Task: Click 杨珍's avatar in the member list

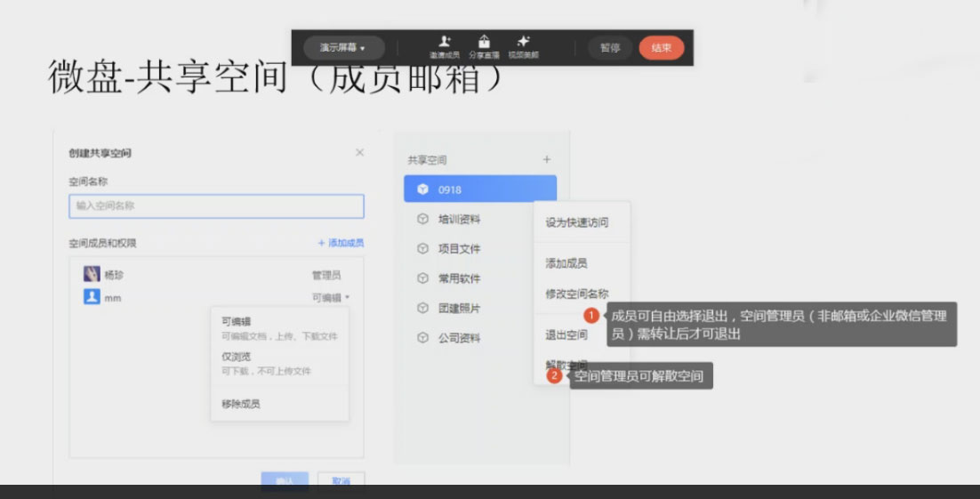Action: pyautogui.click(x=92, y=275)
